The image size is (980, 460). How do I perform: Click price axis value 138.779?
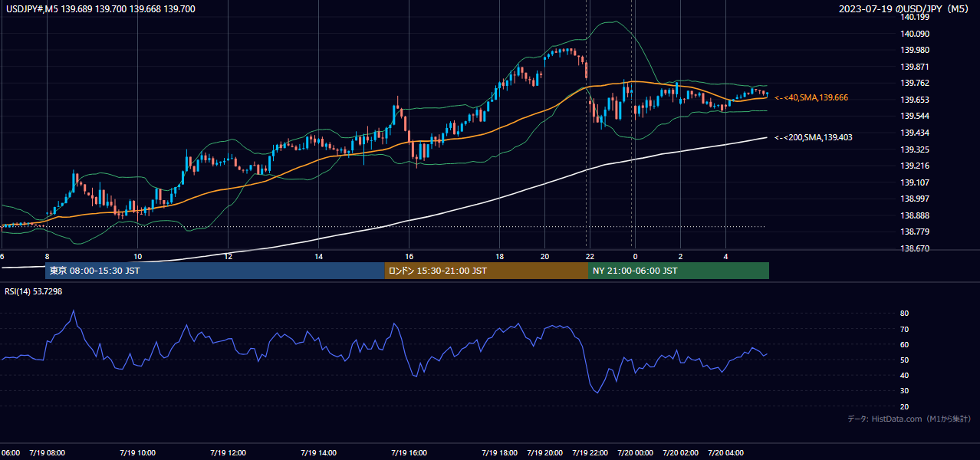(916, 232)
